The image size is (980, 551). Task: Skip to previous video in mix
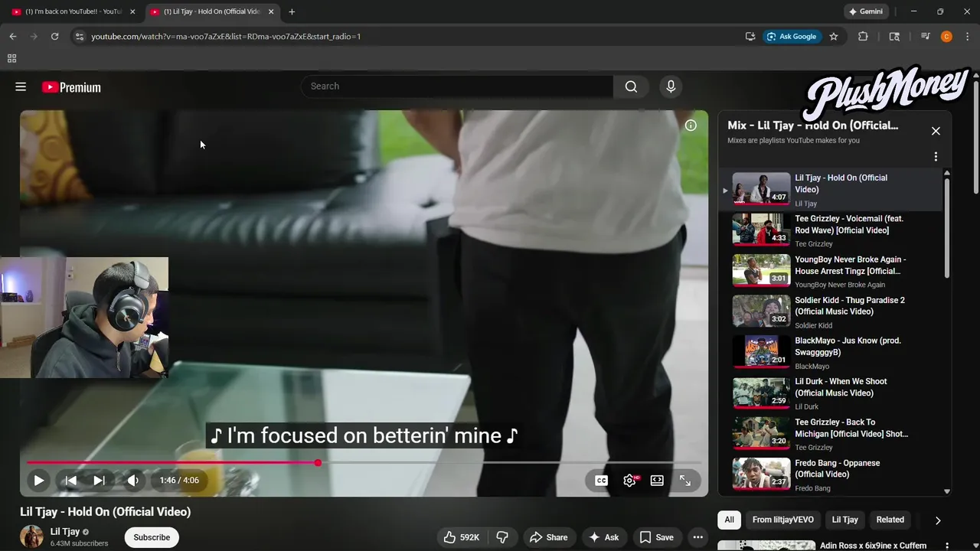click(70, 481)
